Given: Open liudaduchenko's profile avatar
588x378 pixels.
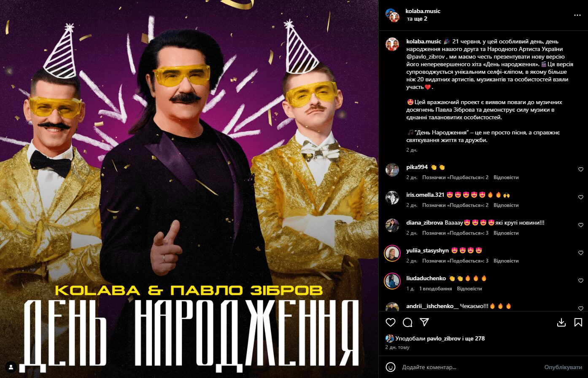Looking at the screenshot, I should coord(392,281).
